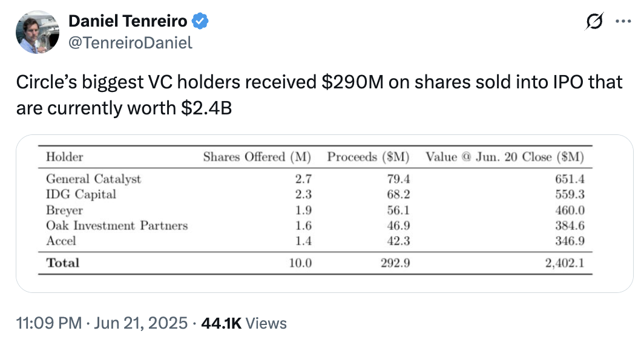The height and width of the screenshot is (345, 644).
Task: Click the IDG Capital row label
Action: (81, 194)
